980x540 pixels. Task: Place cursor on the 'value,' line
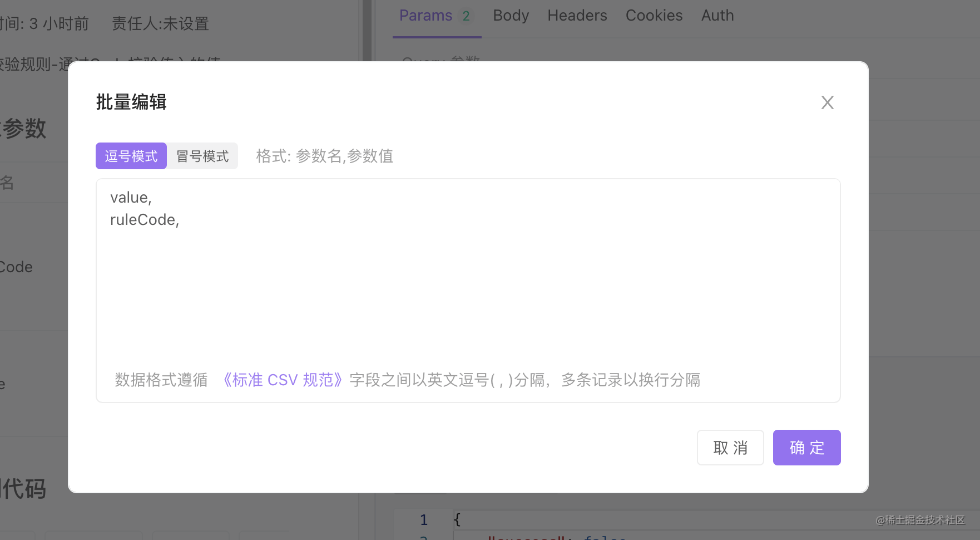(131, 198)
